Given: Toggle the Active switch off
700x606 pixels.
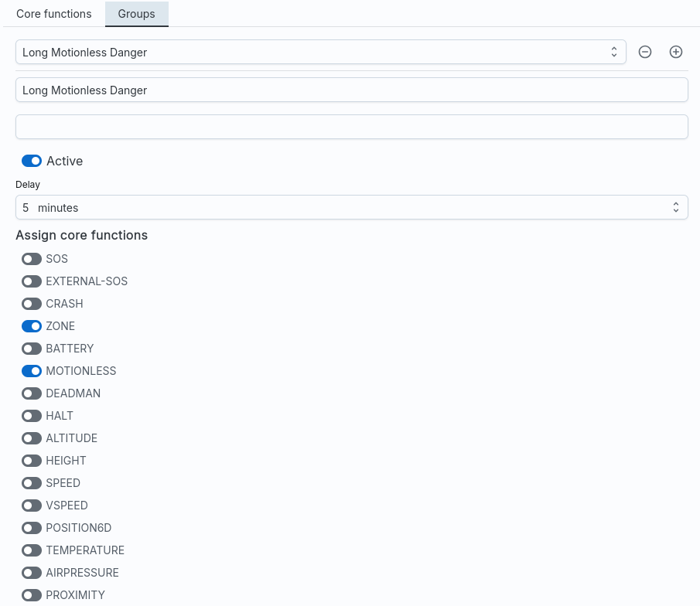Looking at the screenshot, I should (x=32, y=161).
